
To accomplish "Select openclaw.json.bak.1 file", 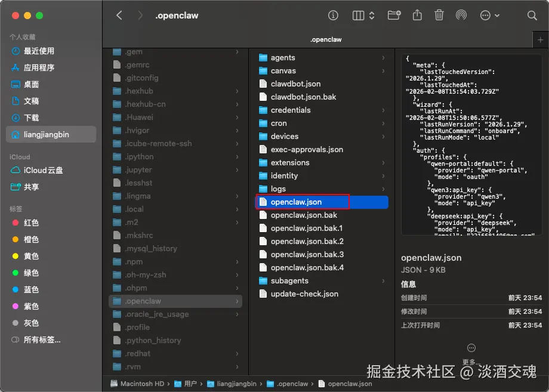I will (322, 228).
